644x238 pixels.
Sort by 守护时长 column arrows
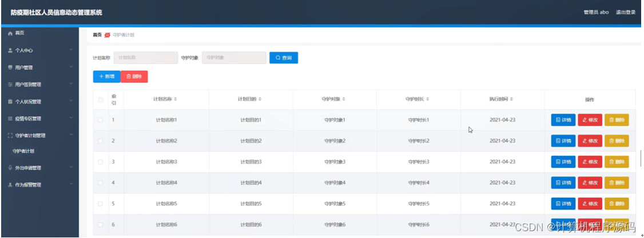click(x=428, y=100)
